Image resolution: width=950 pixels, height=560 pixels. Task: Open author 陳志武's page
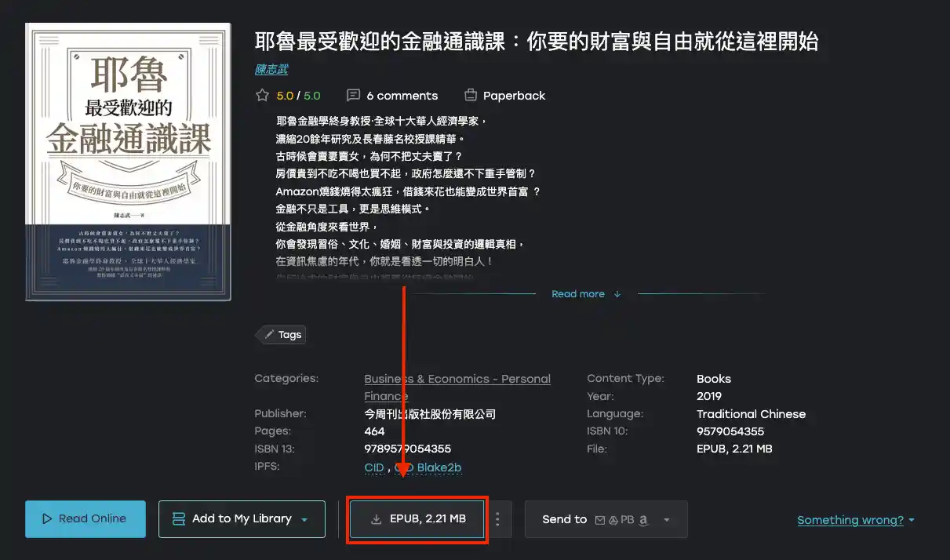(271, 69)
